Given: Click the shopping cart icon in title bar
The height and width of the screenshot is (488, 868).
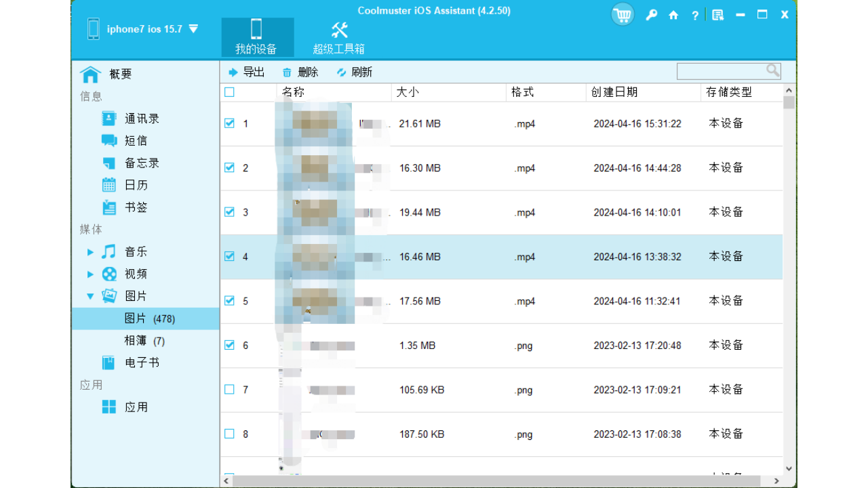Looking at the screenshot, I should point(622,14).
